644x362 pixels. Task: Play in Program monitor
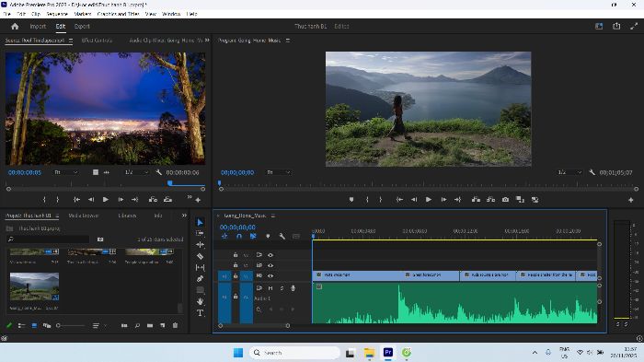pos(429,200)
